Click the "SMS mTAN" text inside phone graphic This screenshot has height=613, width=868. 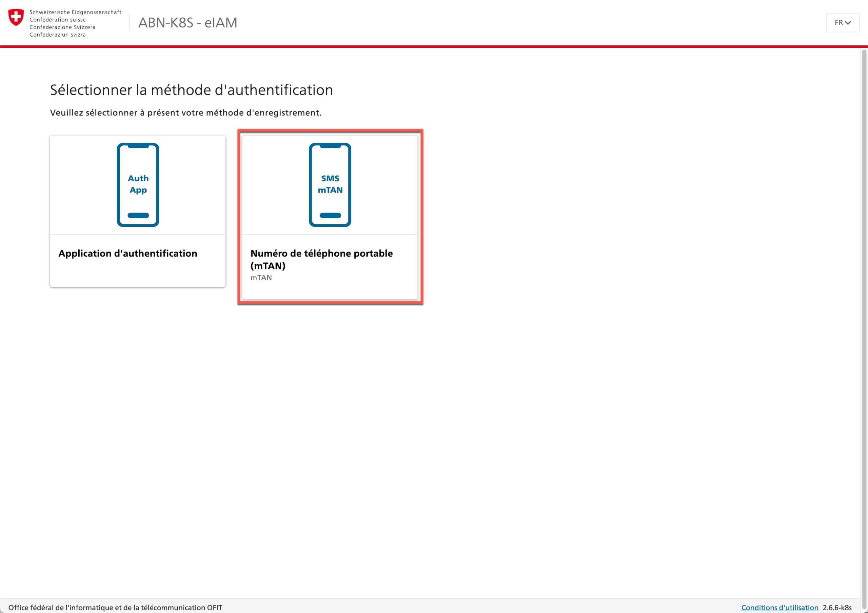click(x=330, y=184)
